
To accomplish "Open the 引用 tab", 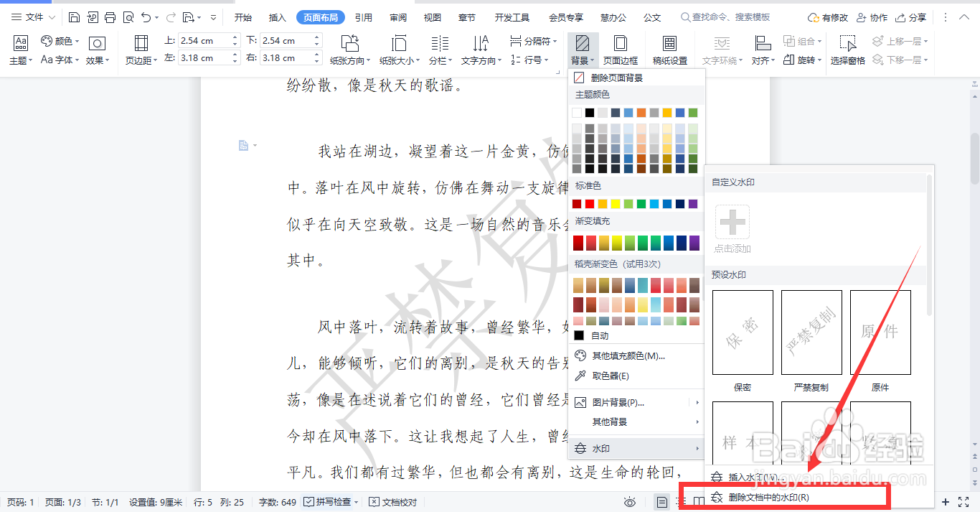I will (x=364, y=17).
